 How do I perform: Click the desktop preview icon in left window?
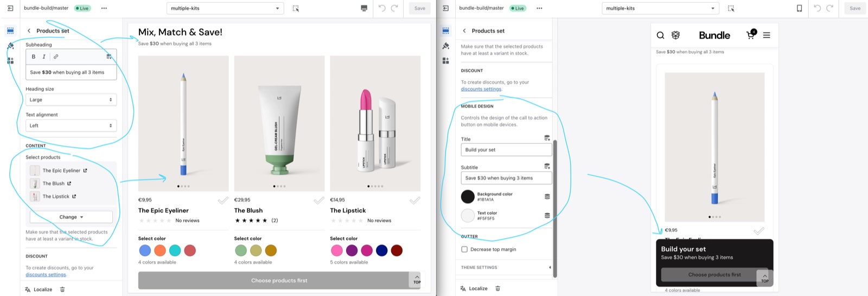[364, 8]
